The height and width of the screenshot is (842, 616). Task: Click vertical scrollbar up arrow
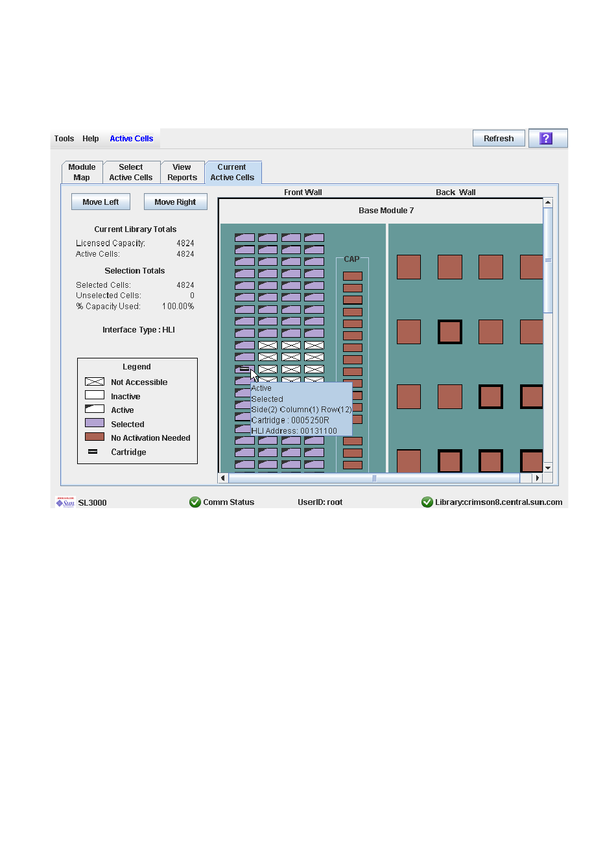[x=548, y=203]
